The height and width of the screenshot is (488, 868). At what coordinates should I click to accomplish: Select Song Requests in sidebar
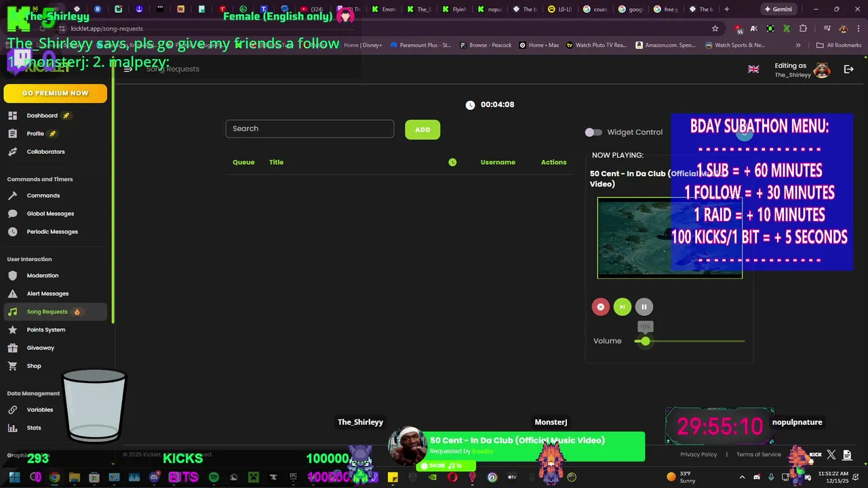point(54,312)
